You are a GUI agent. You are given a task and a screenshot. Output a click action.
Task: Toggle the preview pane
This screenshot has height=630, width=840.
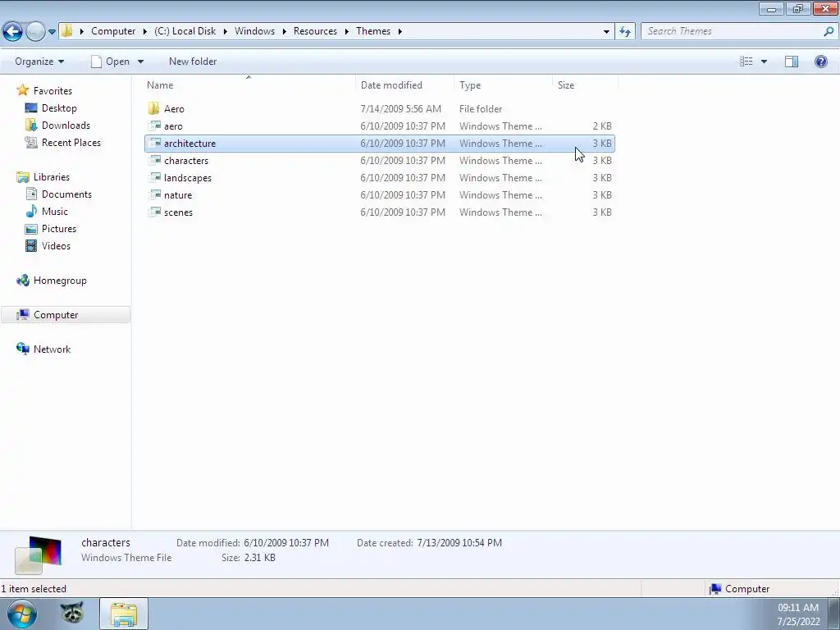(x=792, y=62)
